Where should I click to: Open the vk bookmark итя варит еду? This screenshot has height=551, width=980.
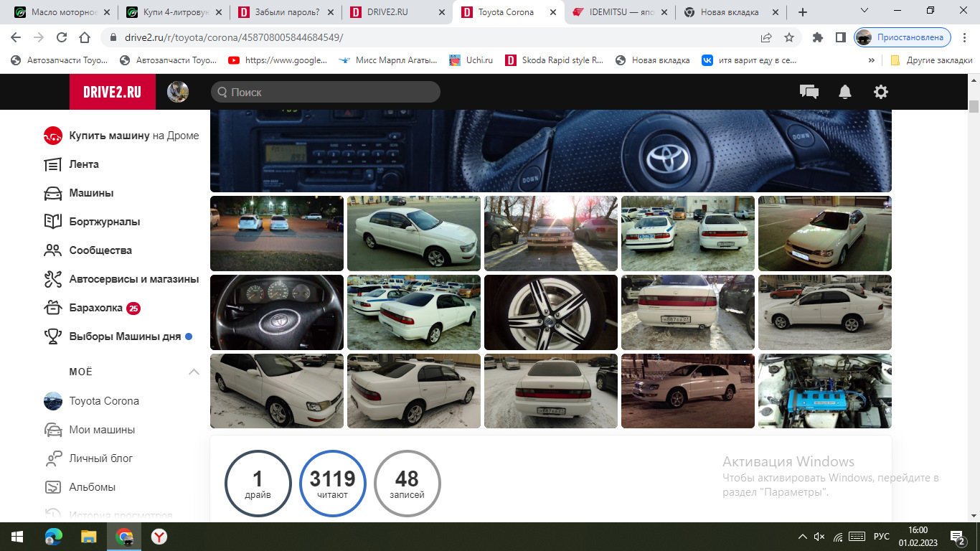(x=749, y=61)
